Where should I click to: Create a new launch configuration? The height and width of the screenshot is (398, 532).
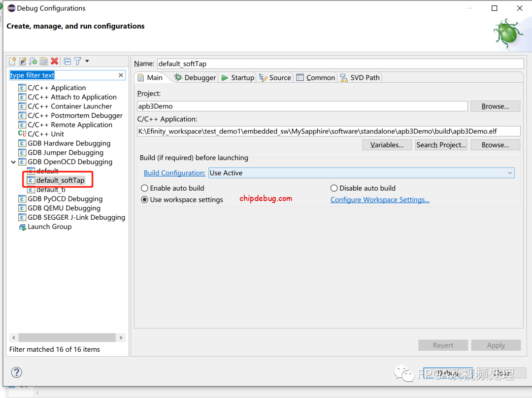(x=12, y=61)
